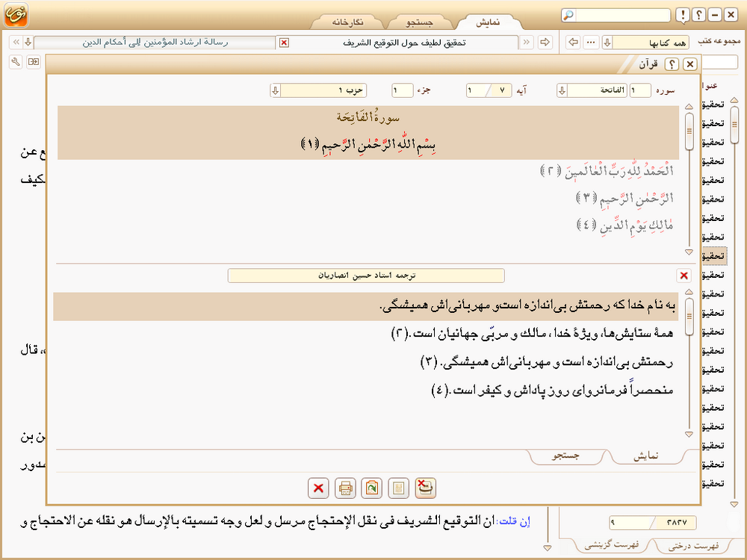Switch to the نمایش tab inside قرآن dialog
Viewport: 747px width, 560px height.
[x=646, y=456]
